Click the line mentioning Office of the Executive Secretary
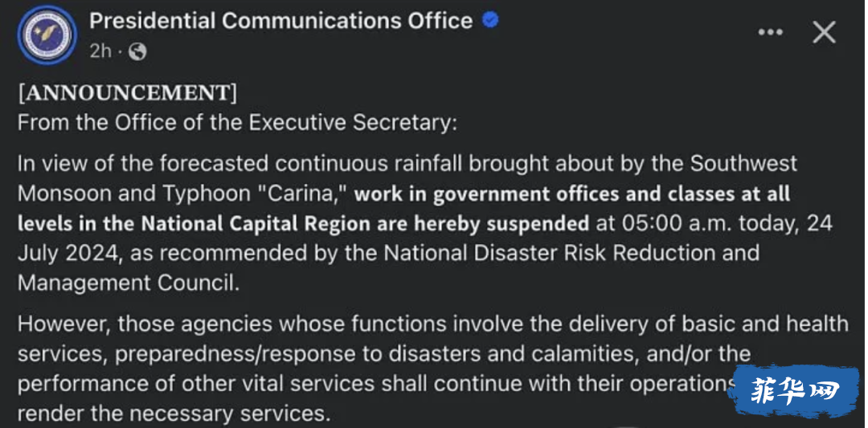868x428 pixels. click(238, 122)
